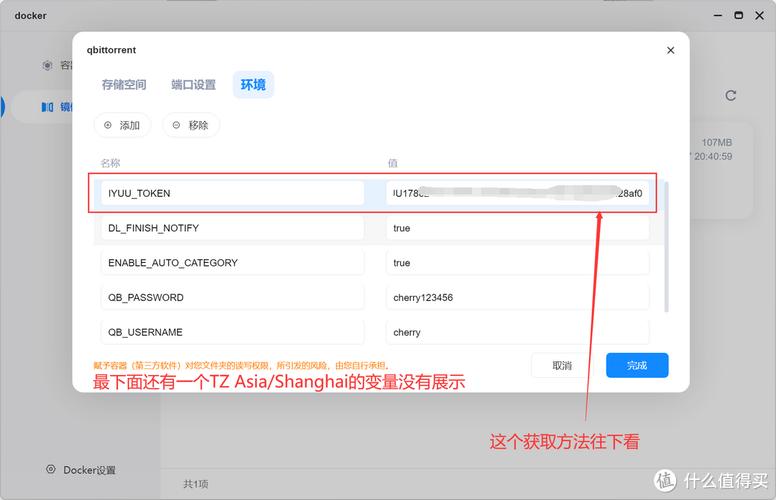776x500 pixels.
Task: Click the 共1项 status text
Action: point(195,484)
